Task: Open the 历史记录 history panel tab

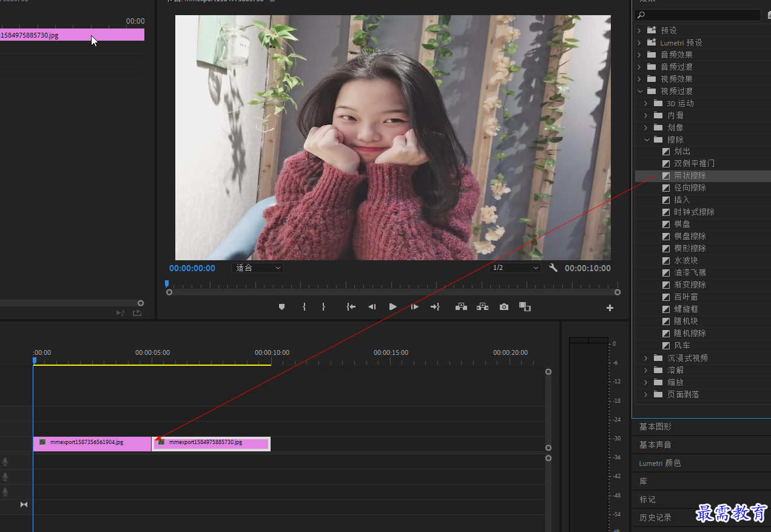Action: click(655, 517)
